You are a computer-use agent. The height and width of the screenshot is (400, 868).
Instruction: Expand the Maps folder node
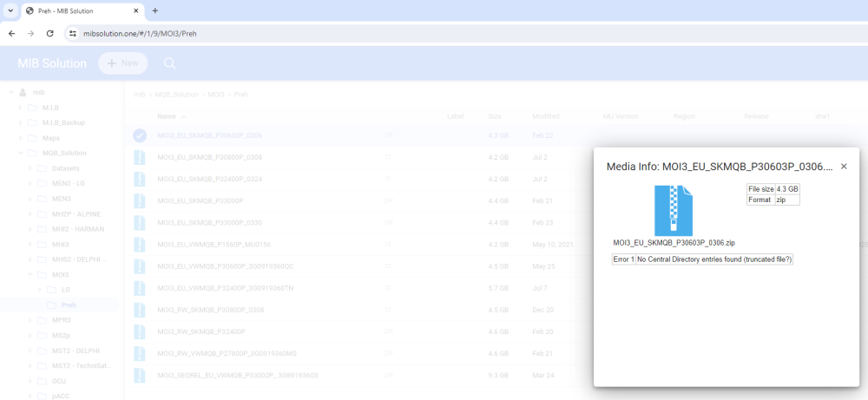pyautogui.click(x=21, y=138)
